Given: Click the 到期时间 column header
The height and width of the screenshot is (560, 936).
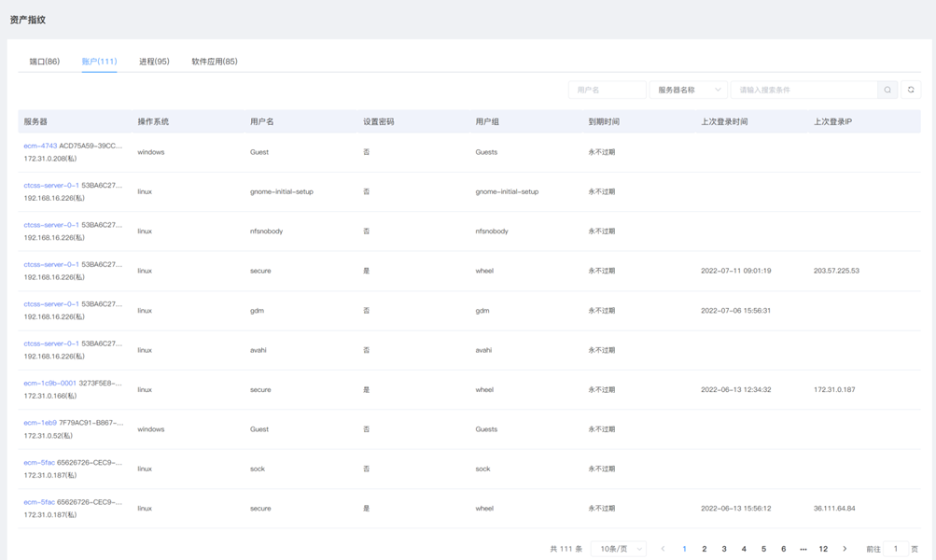Looking at the screenshot, I should tap(604, 121).
